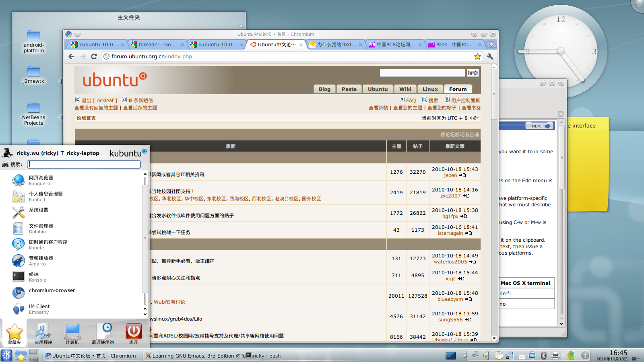The width and height of the screenshot is (644, 362).
Task: Click the Wubi安装讨论 subforum link
Action: [x=169, y=302]
